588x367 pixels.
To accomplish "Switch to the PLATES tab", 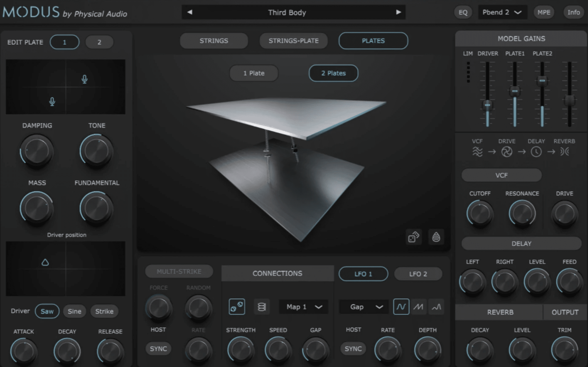I will (x=373, y=41).
